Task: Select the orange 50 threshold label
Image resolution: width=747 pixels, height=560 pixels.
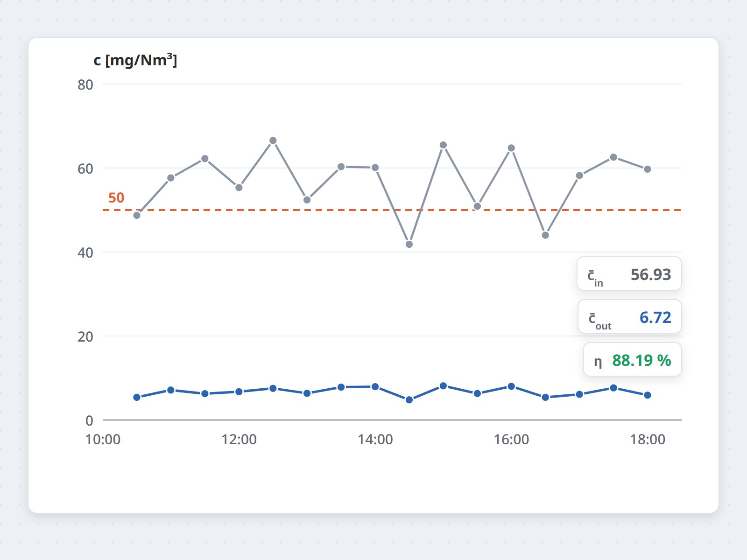Action: [x=116, y=198]
